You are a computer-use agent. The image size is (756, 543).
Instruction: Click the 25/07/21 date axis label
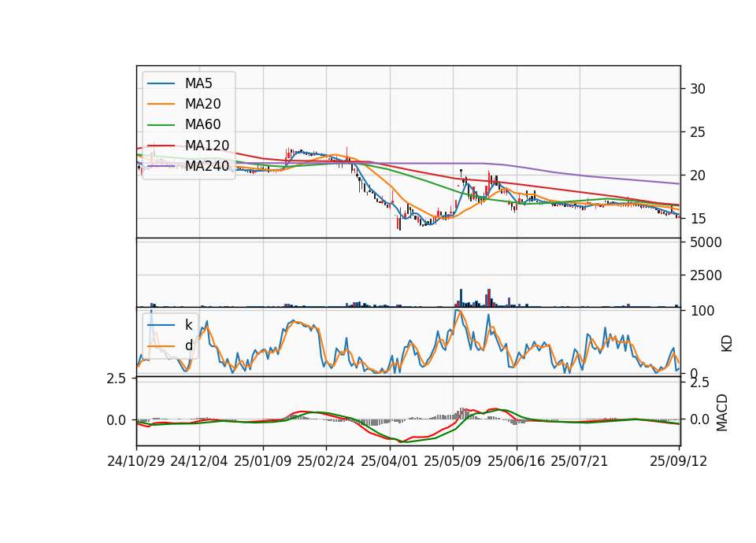click(580, 461)
